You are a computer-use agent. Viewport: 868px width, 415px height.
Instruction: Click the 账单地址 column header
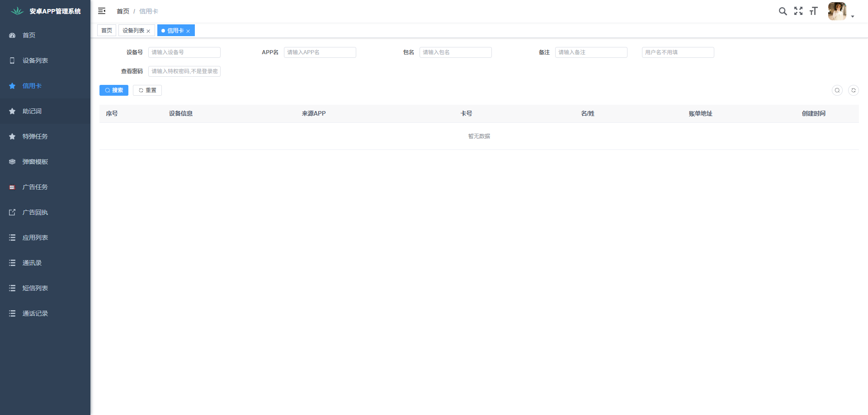pos(701,113)
